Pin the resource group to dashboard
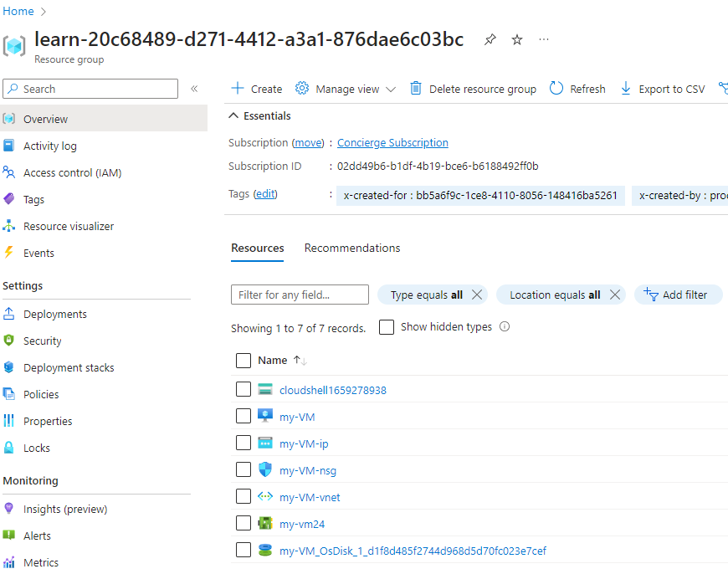The height and width of the screenshot is (574, 728). 490,39
